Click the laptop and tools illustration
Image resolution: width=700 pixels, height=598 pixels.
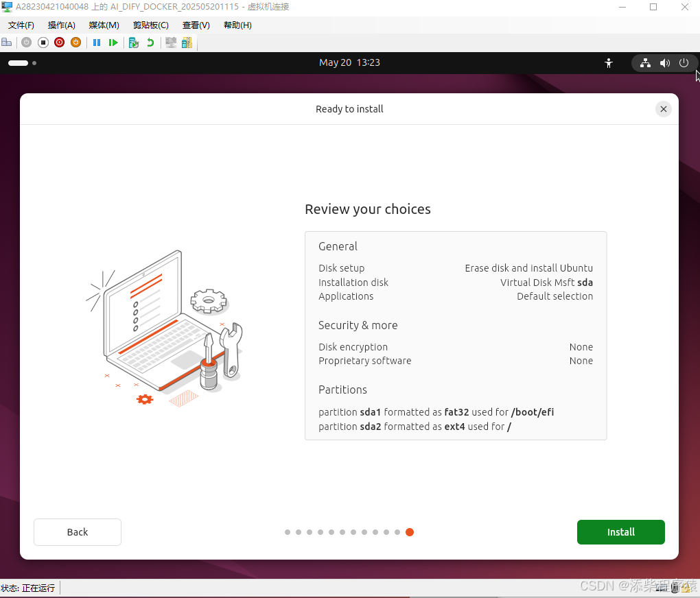click(164, 329)
